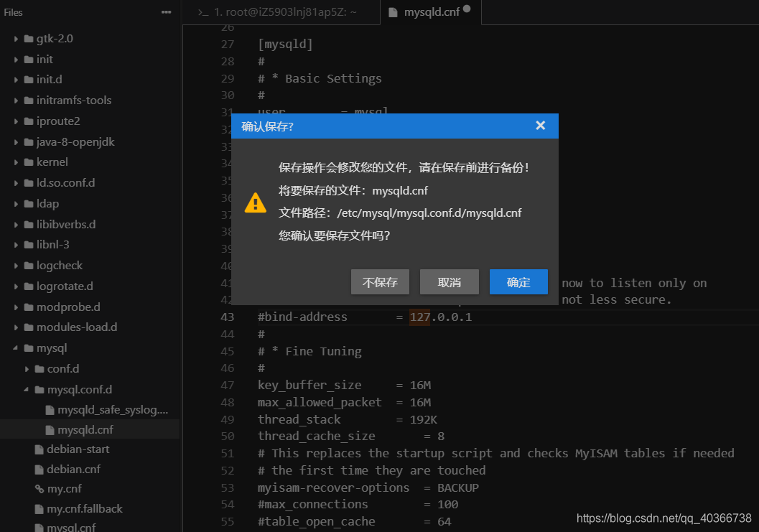Click the unsaved dot on mysqld.cnf tab
This screenshot has width=759, height=532.
tap(467, 8)
